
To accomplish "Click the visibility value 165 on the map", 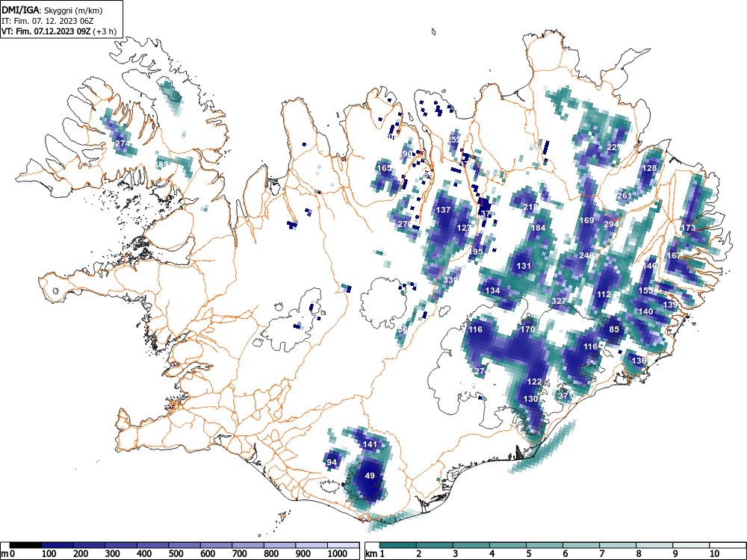I will point(383,168).
